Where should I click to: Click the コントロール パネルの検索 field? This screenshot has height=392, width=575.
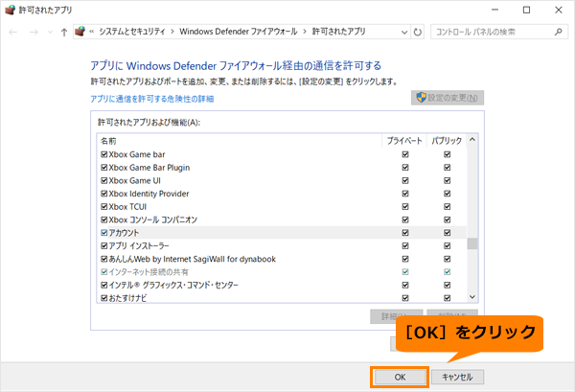pyautogui.click(x=499, y=32)
